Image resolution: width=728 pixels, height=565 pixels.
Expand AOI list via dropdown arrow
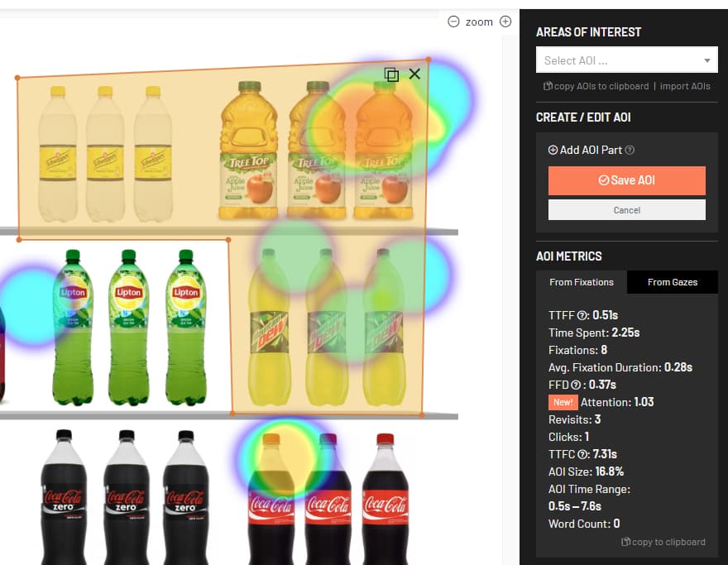click(706, 60)
